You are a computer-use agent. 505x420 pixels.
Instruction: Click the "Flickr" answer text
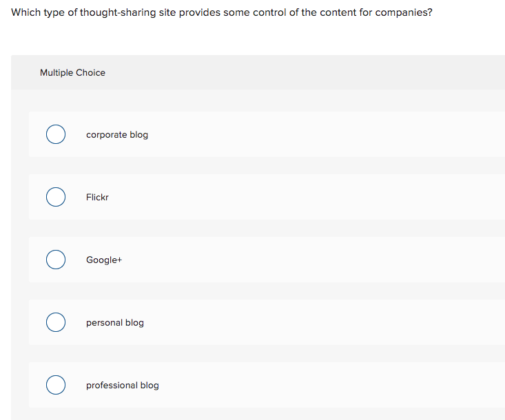tap(97, 197)
